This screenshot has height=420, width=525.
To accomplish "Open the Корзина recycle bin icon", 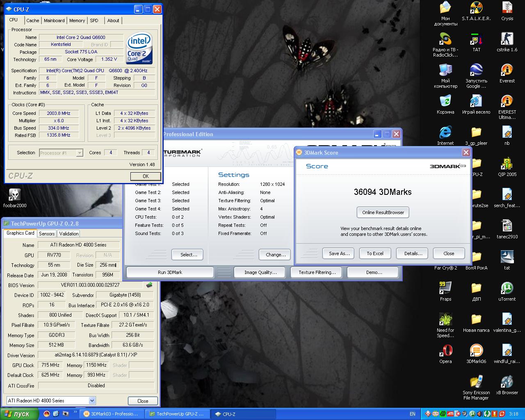I will coord(445,105).
